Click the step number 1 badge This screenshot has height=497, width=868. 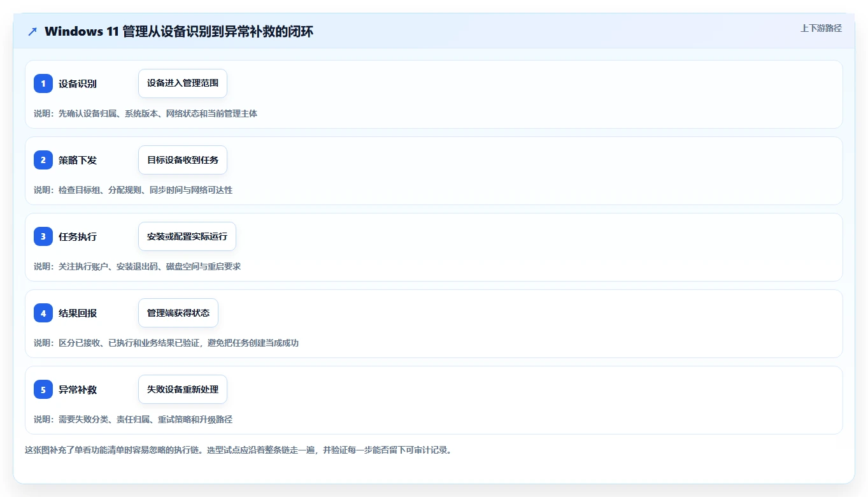[43, 83]
